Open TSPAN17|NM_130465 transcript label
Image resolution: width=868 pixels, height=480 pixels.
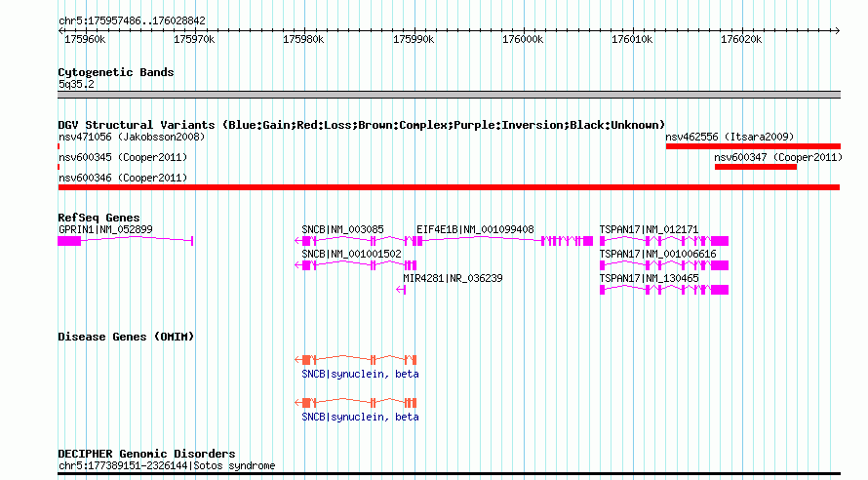[649, 278]
